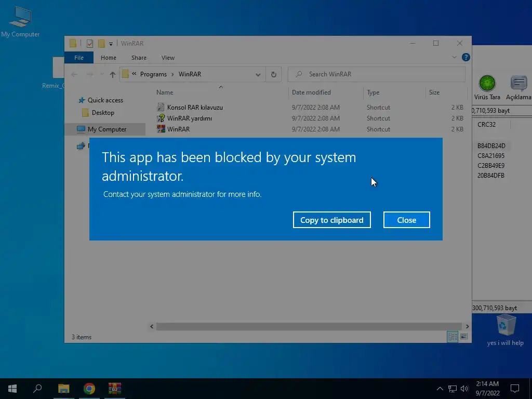This screenshot has height=399, width=532.
Task: Select Desktop in navigation pane
Action: (103, 113)
